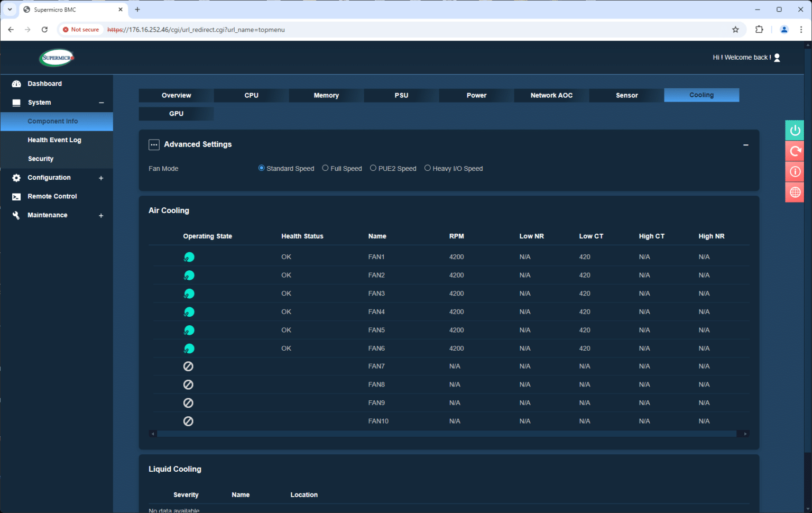Switch to the Overview tab
The height and width of the screenshot is (513, 812).
pos(176,95)
